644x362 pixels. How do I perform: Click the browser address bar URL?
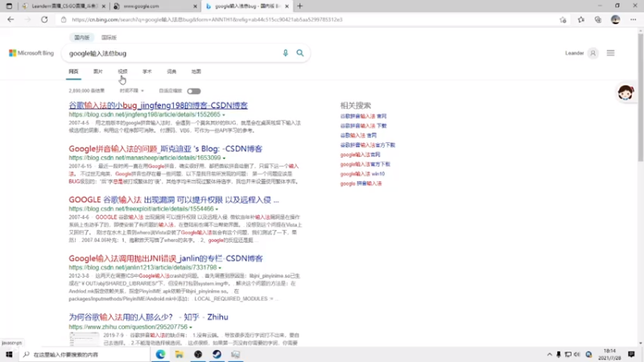click(x=207, y=19)
